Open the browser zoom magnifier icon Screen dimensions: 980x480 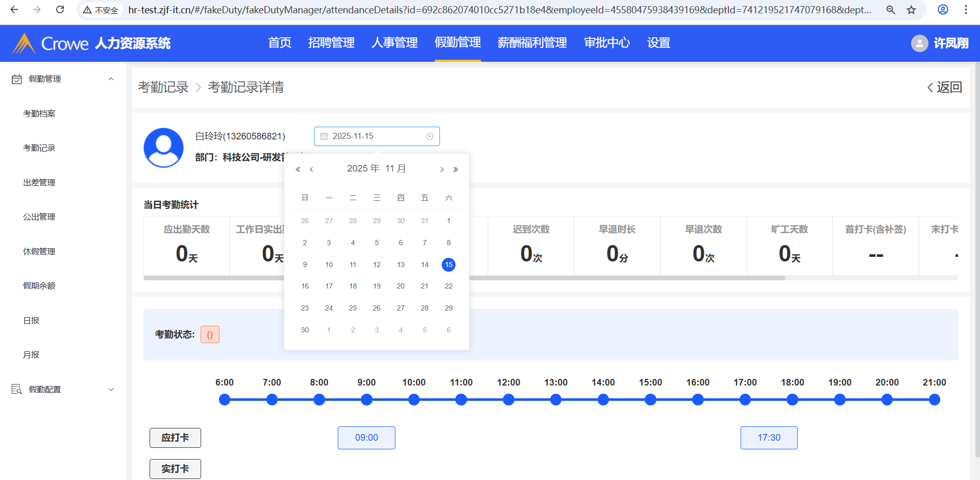(891, 10)
